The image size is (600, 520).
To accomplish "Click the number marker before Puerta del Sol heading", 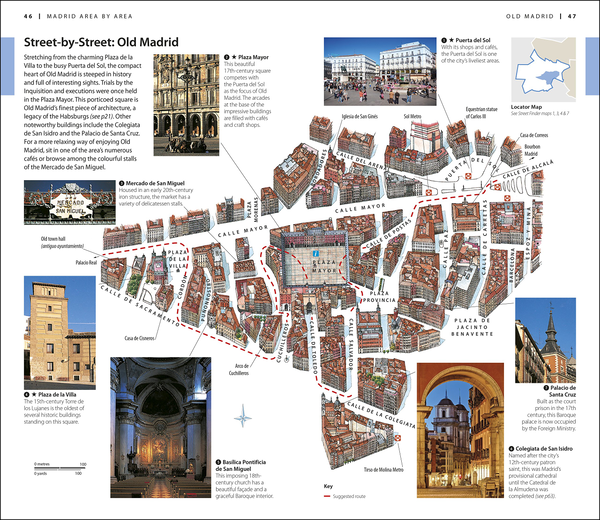I will pos(444,40).
